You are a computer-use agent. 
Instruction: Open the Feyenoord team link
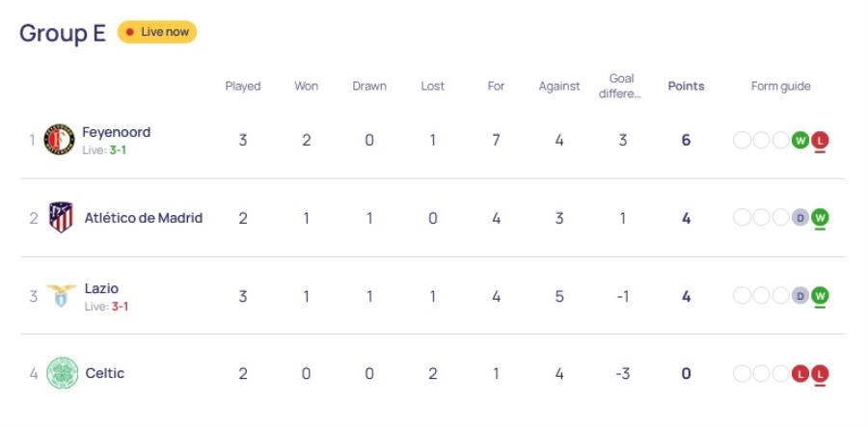(117, 132)
